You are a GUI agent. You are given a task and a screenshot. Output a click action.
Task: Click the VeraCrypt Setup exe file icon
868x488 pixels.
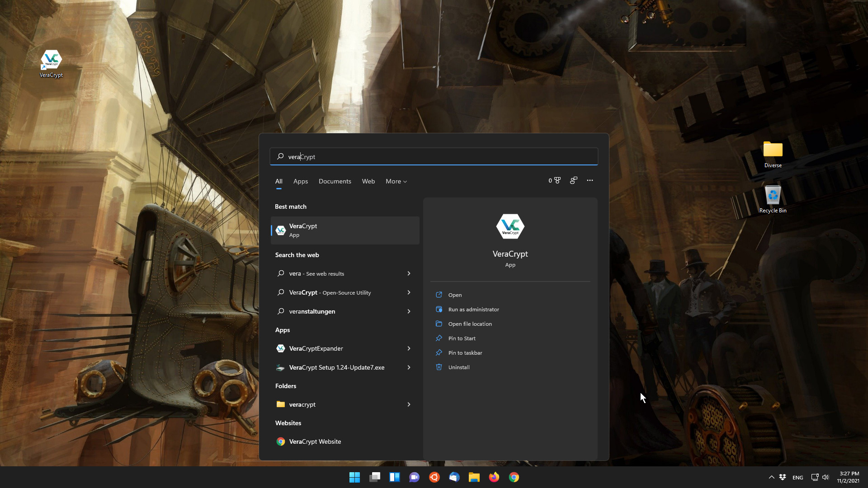click(x=280, y=367)
